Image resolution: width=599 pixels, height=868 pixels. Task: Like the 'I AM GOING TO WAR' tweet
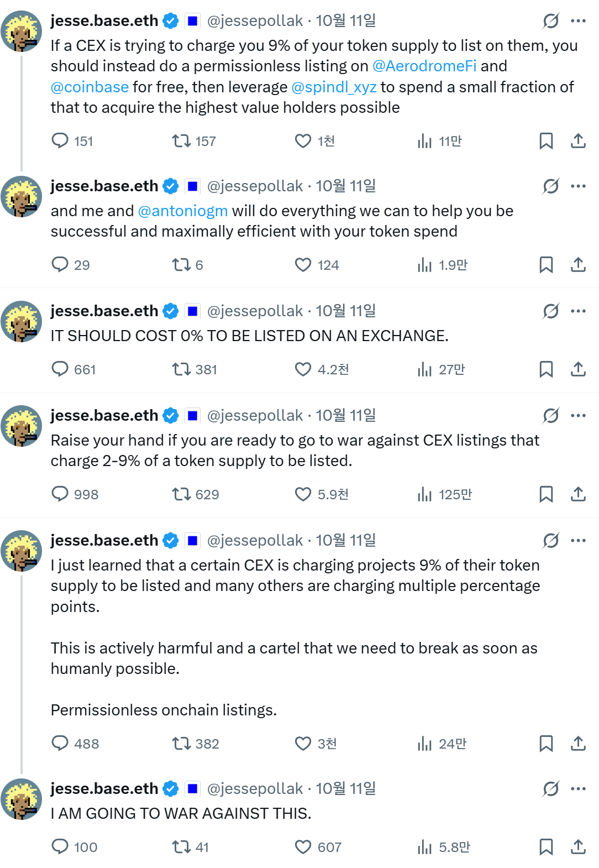coord(303,846)
